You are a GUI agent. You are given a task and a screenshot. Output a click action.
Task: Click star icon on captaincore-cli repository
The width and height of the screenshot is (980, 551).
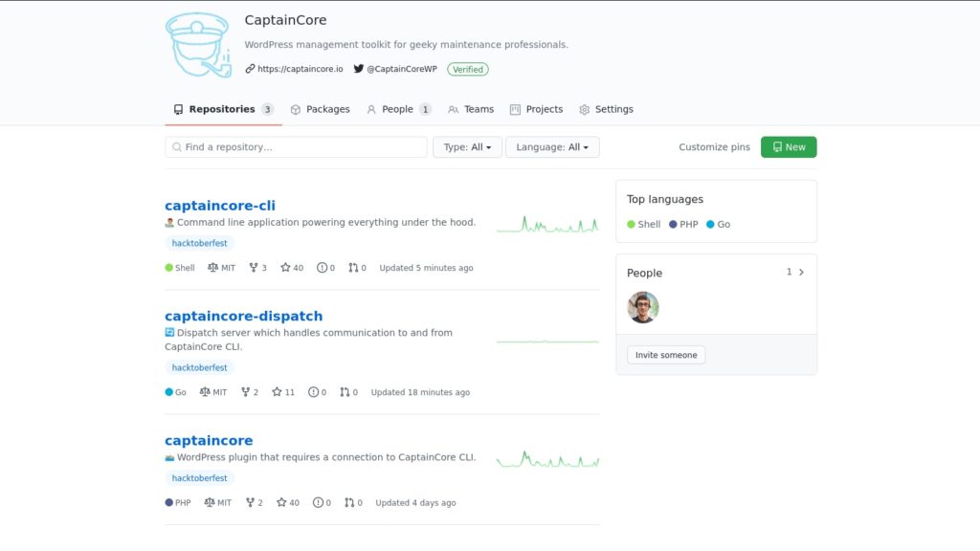click(x=285, y=268)
